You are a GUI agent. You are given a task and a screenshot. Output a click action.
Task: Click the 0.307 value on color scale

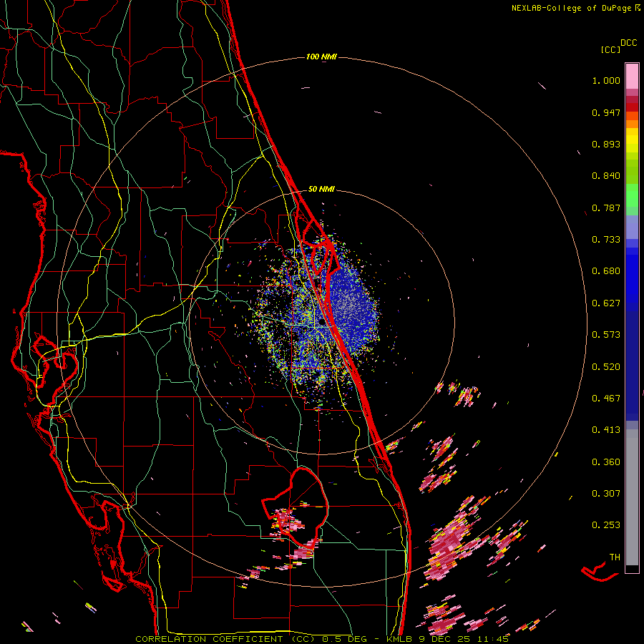[x=606, y=493]
